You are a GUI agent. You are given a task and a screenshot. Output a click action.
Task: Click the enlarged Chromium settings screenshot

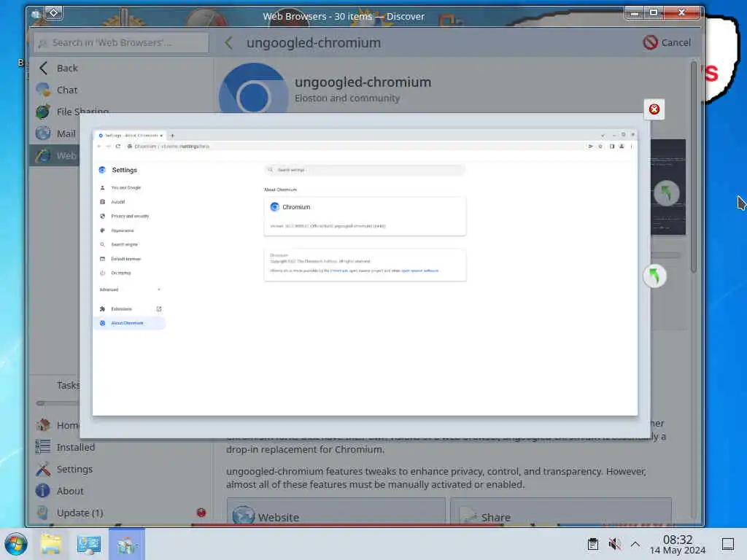[x=365, y=273]
